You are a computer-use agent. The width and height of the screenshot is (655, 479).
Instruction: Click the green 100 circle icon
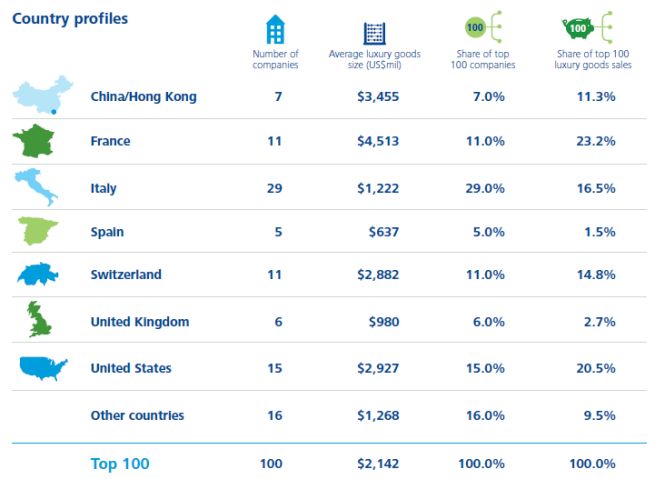point(477,26)
